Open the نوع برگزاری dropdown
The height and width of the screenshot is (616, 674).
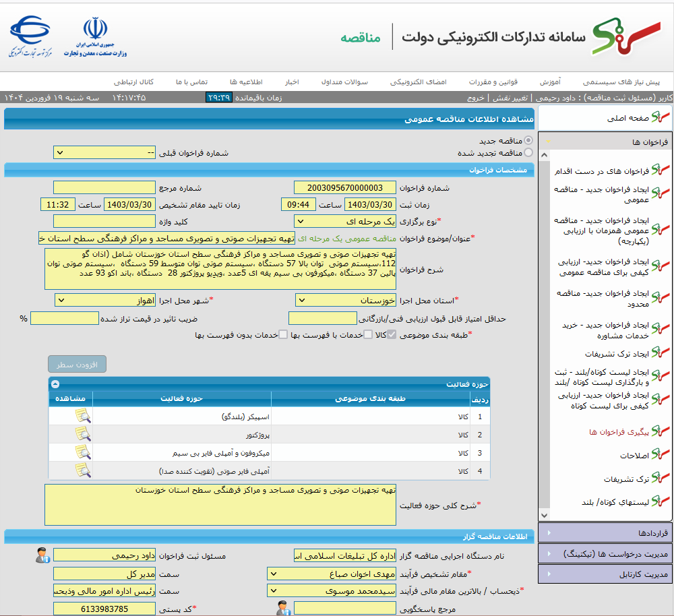pyautogui.click(x=345, y=221)
